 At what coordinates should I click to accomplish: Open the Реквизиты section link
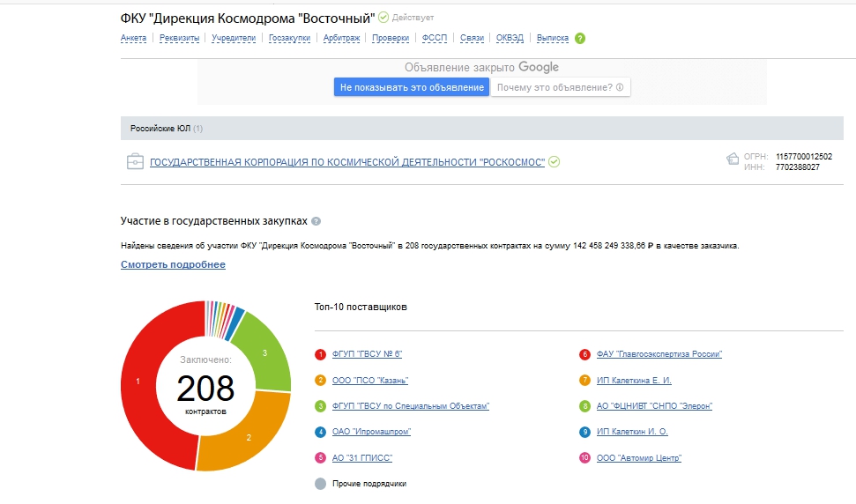(179, 38)
